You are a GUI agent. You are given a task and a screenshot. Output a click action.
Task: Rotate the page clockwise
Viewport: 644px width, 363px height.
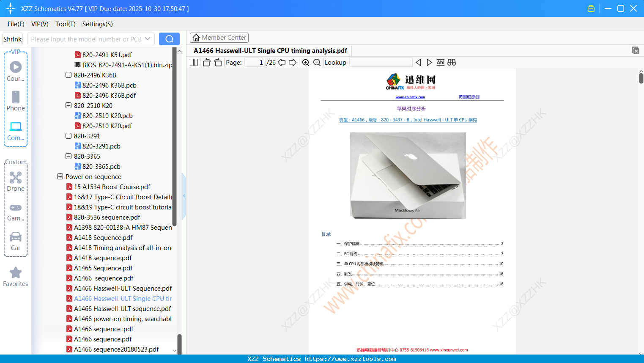click(x=218, y=63)
